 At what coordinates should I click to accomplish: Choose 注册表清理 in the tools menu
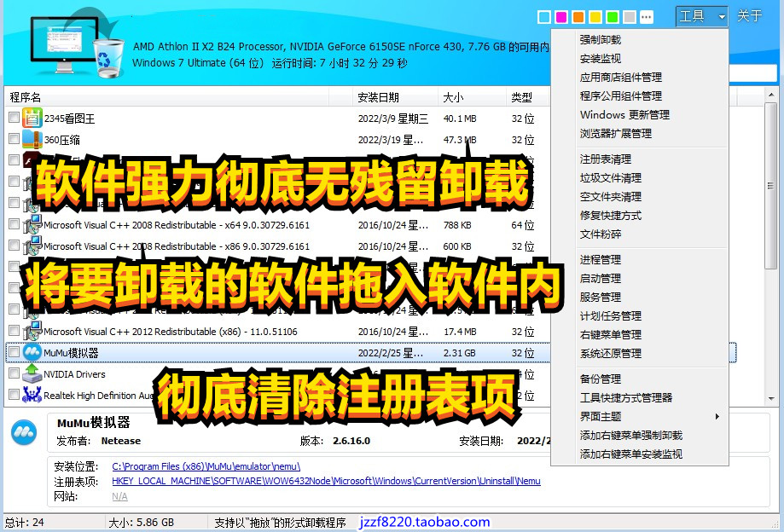click(605, 159)
